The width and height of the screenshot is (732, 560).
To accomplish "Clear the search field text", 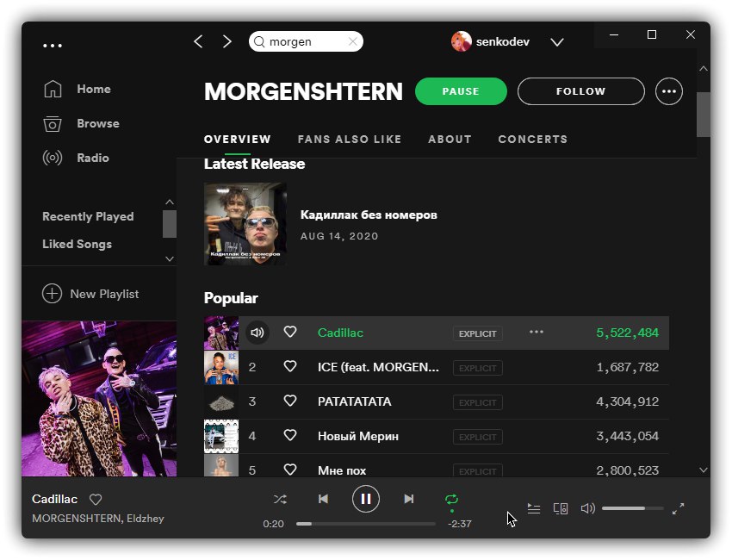I will point(353,41).
